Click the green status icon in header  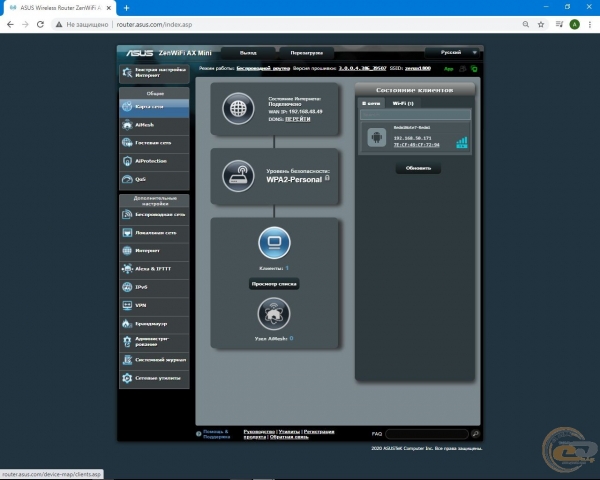[x=474, y=69]
